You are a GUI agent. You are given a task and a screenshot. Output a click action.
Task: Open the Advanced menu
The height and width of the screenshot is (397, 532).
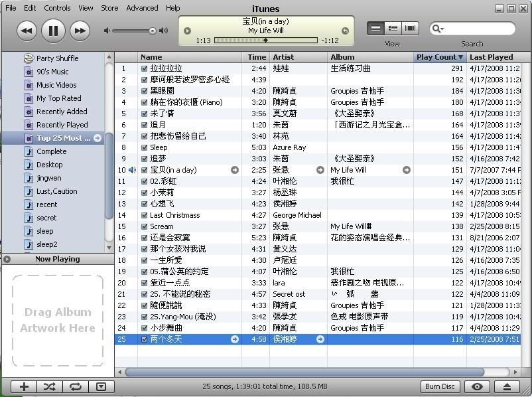coord(142,8)
